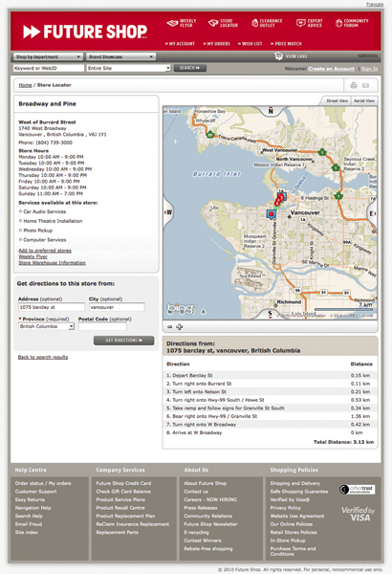Click the store's Weekly Flyer link under services
Viewport: 392px width, 574px height.
point(33,256)
